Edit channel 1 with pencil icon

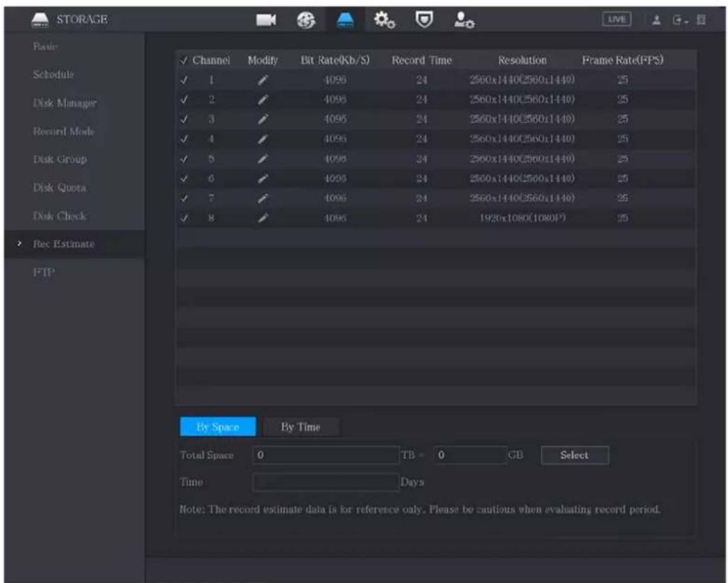263,80
